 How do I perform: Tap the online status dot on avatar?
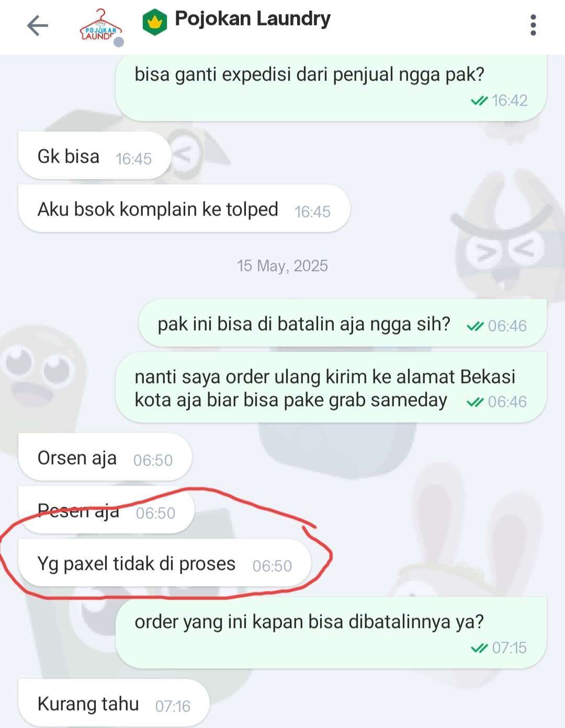coord(119,42)
